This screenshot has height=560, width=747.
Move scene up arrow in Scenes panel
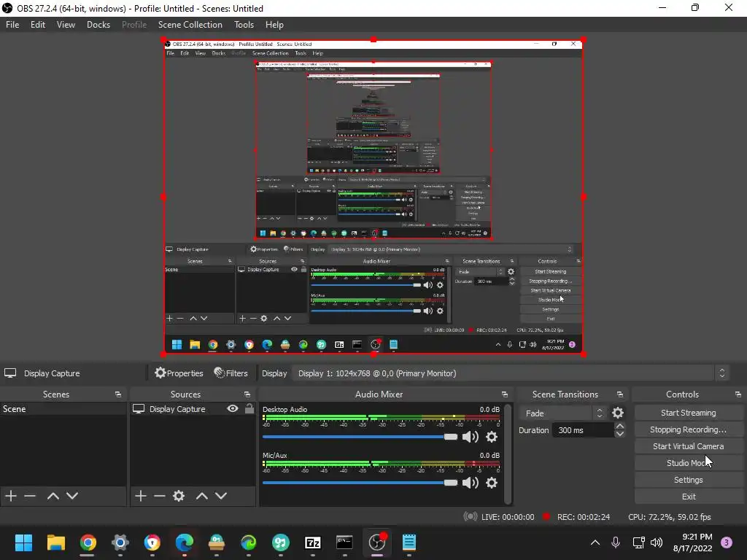(x=53, y=496)
